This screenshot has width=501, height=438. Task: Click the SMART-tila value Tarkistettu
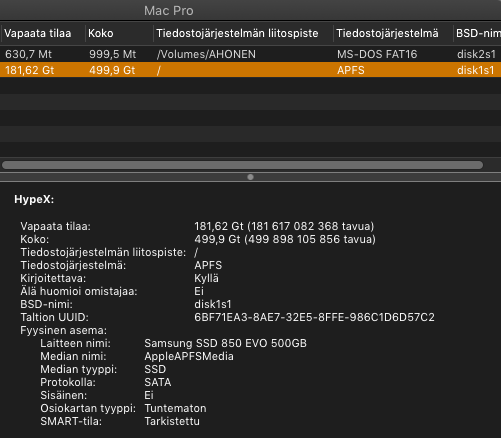click(x=172, y=421)
